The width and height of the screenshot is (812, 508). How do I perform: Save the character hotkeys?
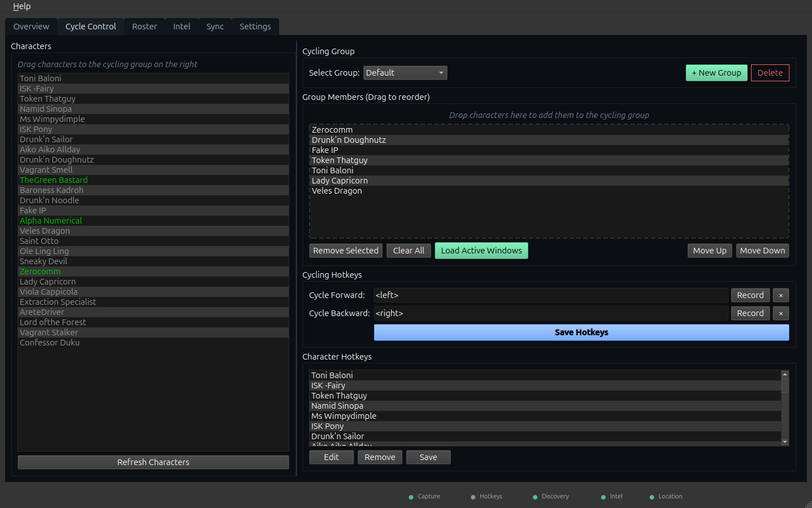(429, 457)
